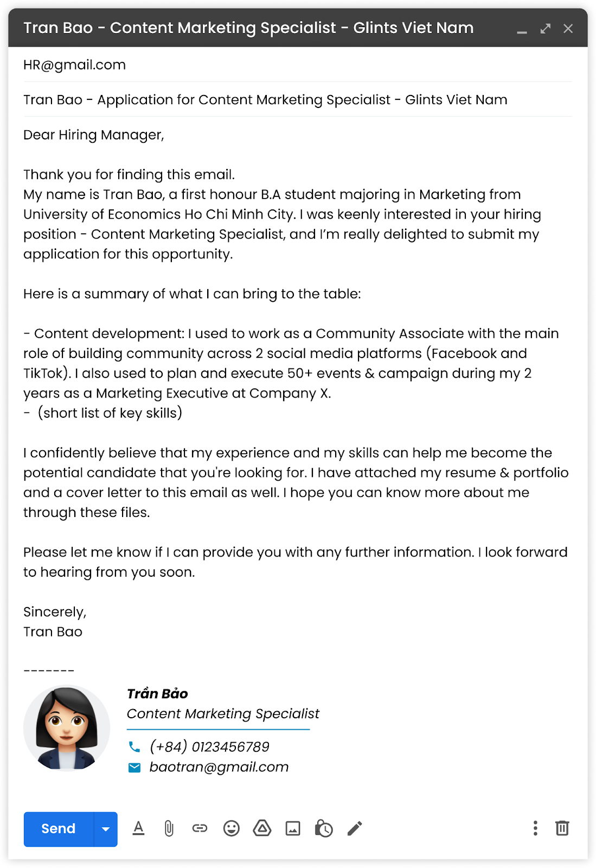Click baotran@gmail.com in the signature

click(x=219, y=767)
